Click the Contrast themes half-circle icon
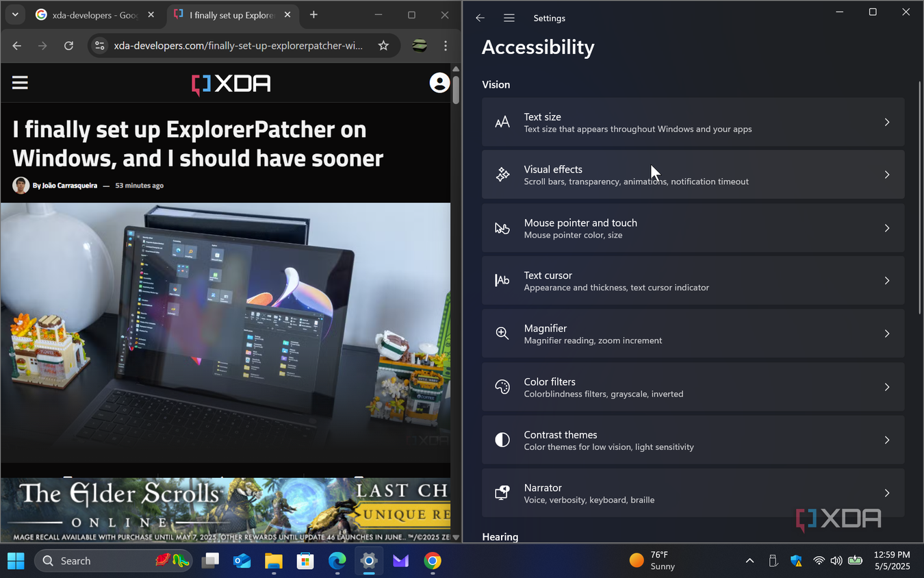Image resolution: width=924 pixels, height=578 pixels. (502, 440)
